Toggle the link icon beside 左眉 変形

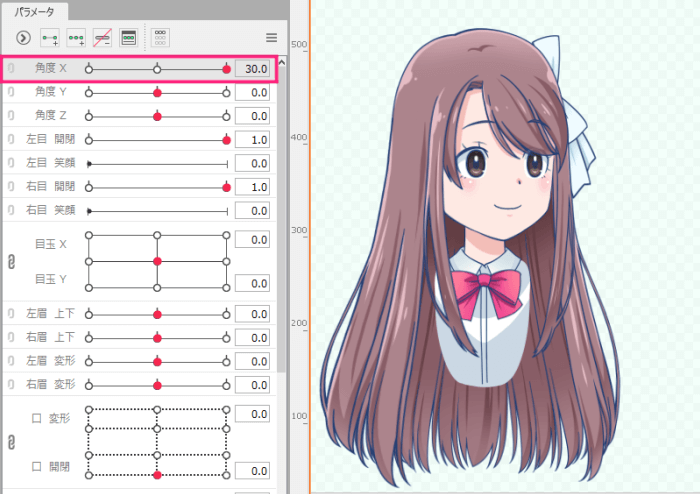(x=11, y=361)
